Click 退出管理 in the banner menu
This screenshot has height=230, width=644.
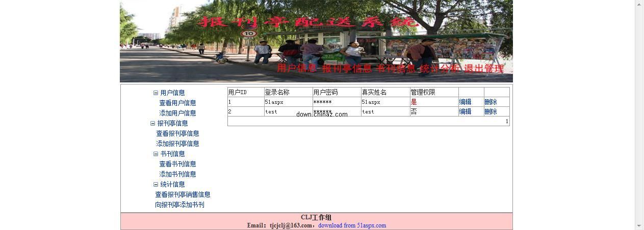click(x=484, y=68)
